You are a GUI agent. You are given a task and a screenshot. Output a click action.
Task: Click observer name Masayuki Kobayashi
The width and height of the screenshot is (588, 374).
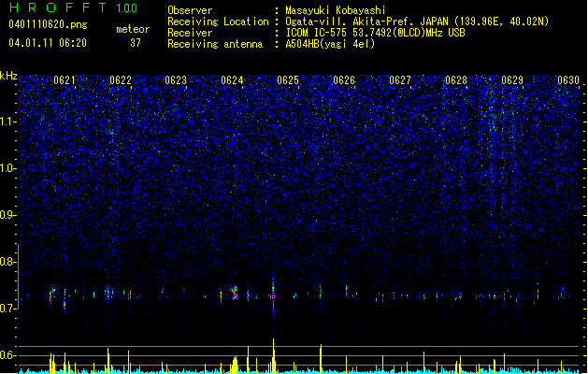(x=336, y=10)
